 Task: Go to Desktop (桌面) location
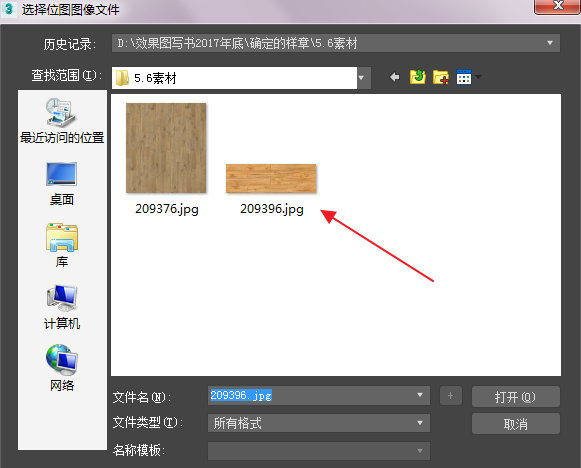point(62,184)
